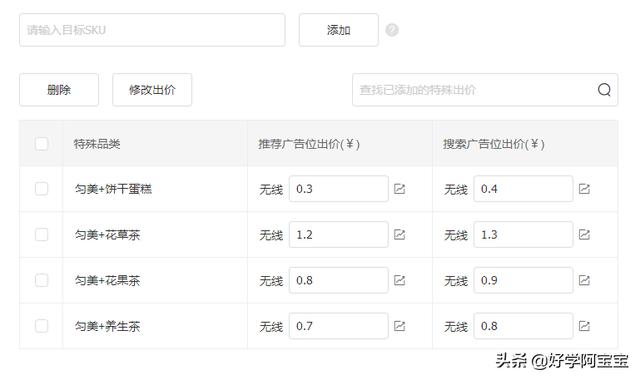
Task: Check the 匀美+花果茶 row checkbox
Action: pos(41,280)
